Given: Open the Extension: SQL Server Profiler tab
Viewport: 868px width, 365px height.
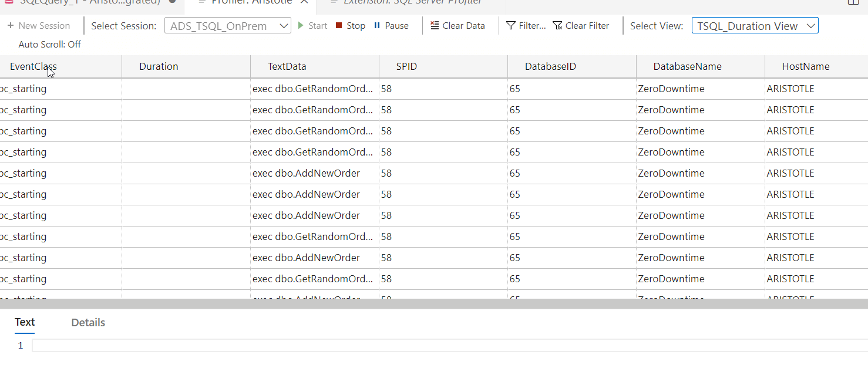Looking at the screenshot, I should coord(412,2).
